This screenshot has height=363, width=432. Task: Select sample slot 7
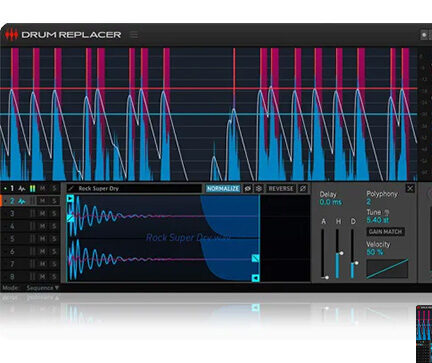pyautogui.click(x=12, y=264)
